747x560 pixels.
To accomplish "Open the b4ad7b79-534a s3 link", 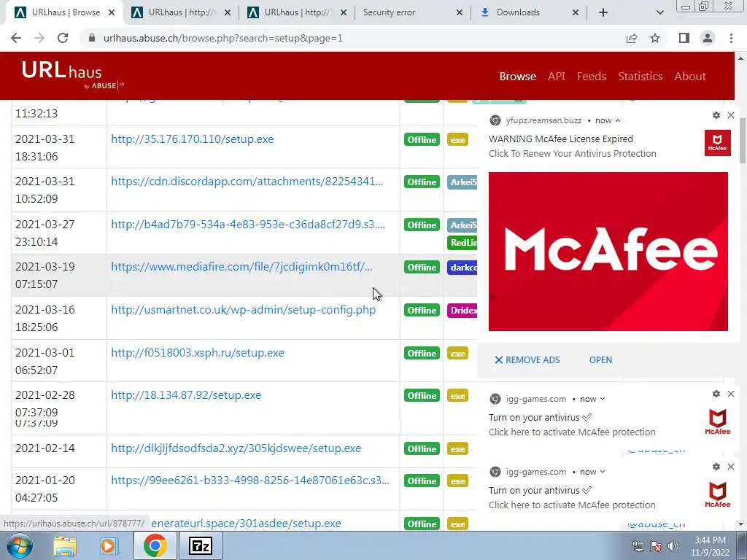I will point(248,225).
